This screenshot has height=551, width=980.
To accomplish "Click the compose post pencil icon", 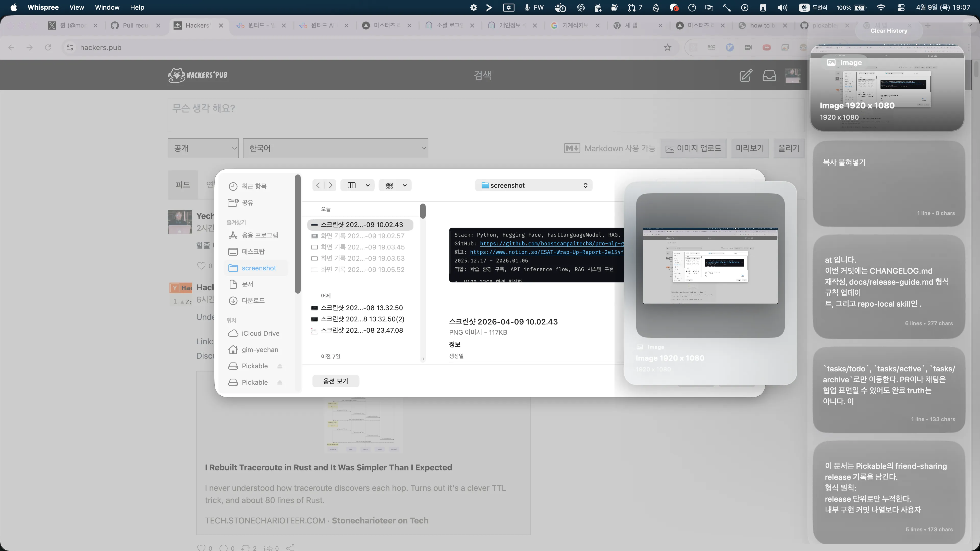I will (745, 75).
